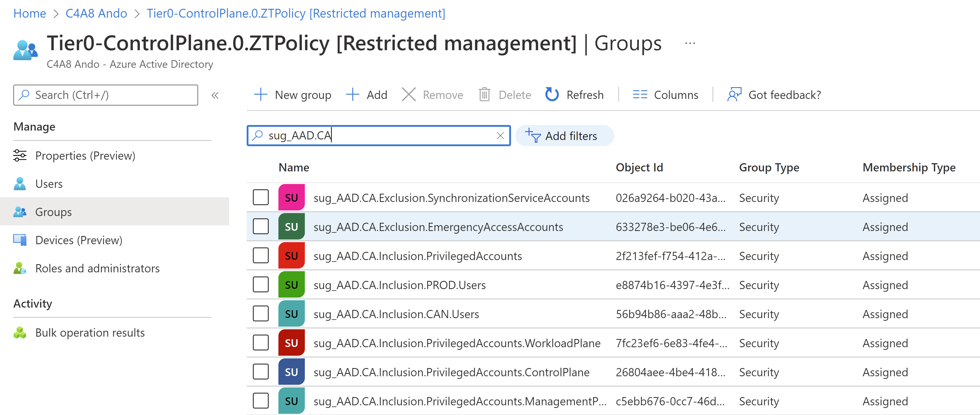
Task: Click the Devices (Preview) monitor icon
Action: [x=20, y=240]
